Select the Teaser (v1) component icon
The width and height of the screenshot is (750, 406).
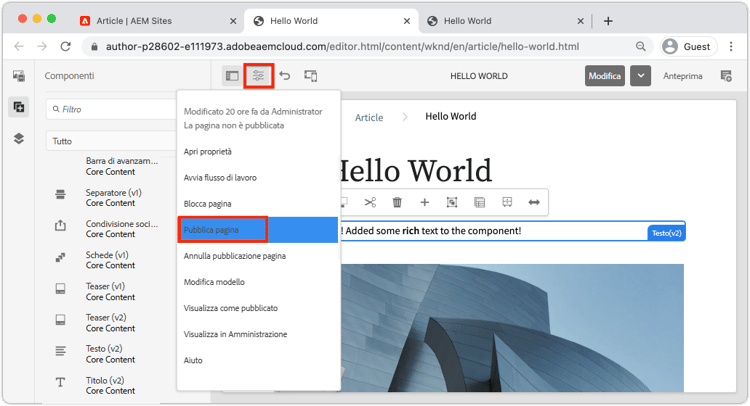60,288
